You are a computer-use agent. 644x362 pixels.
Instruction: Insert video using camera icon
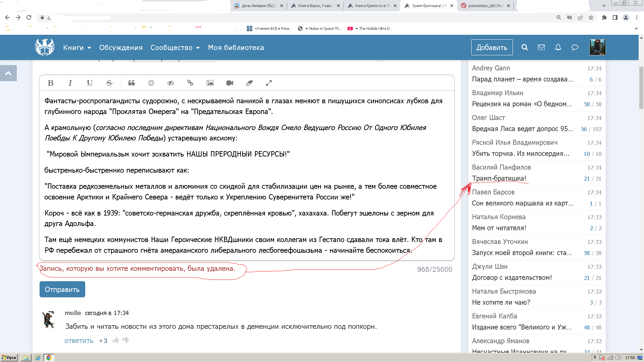(x=230, y=83)
